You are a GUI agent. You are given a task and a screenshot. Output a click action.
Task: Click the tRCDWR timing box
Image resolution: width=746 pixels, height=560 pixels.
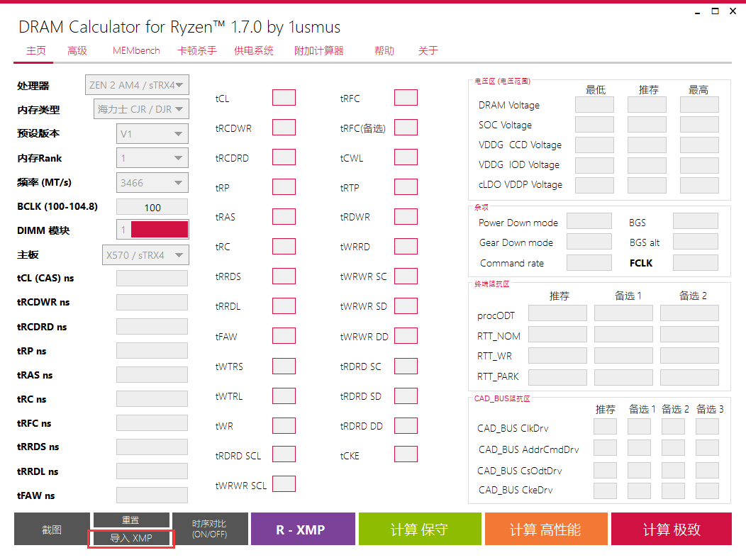[x=284, y=128]
